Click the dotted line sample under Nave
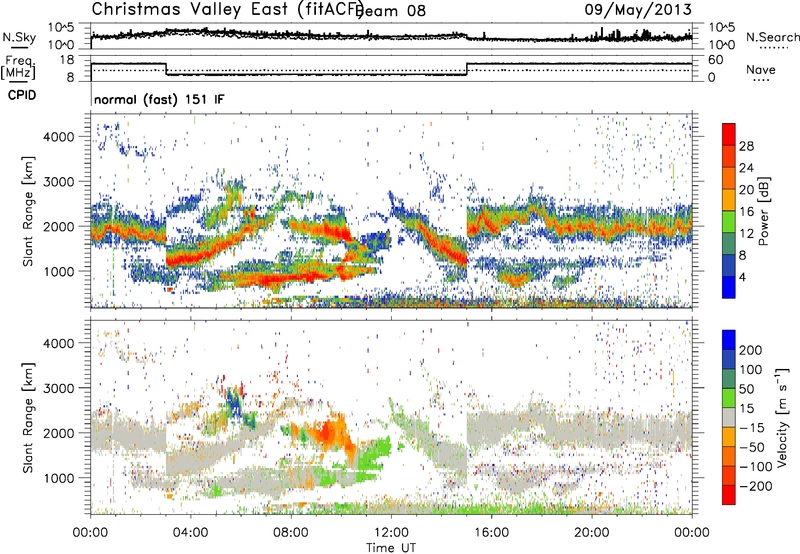This screenshot has height=554, width=800. 762,80
